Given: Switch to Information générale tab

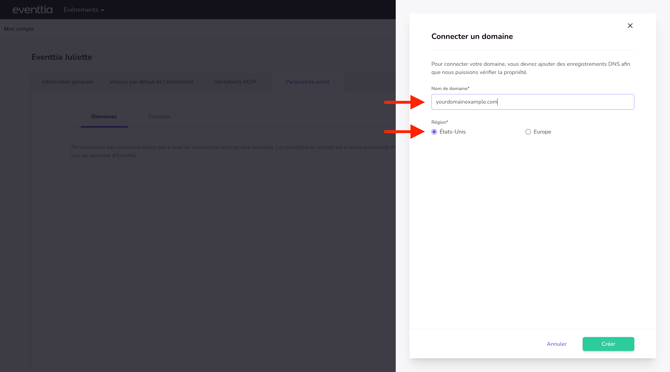Looking at the screenshot, I should pyautogui.click(x=67, y=82).
